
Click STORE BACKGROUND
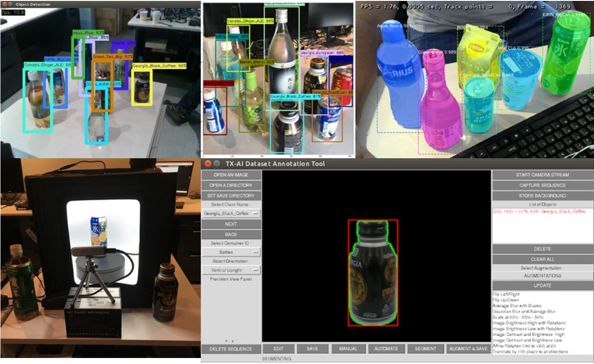(x=542, y=196)
